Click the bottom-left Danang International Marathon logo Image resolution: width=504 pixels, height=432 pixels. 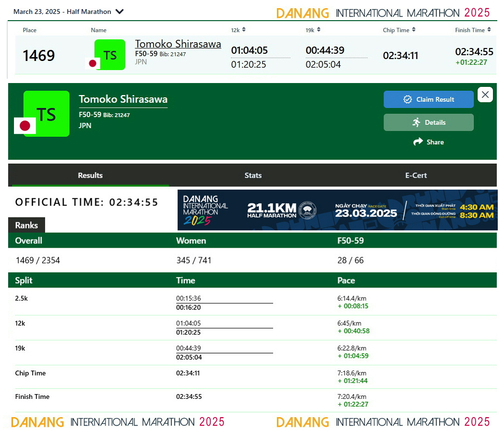tap(118, 422)
